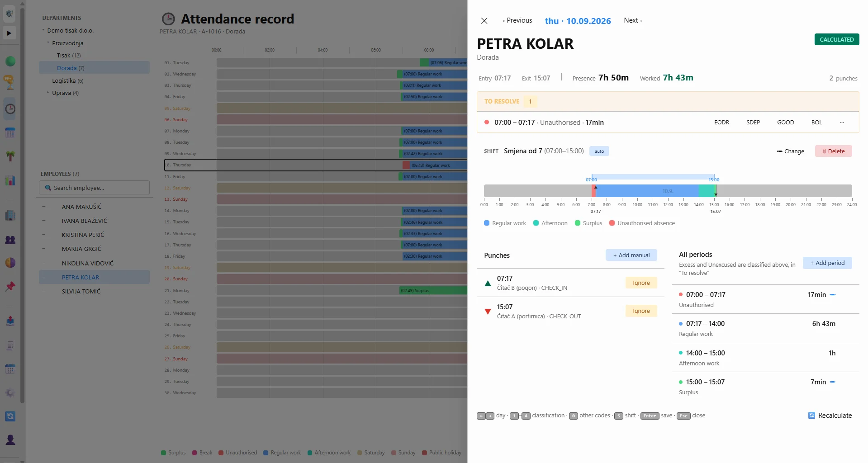Screen dimensions: 868x463
Task: Open the building company icon
Action: 10,215
